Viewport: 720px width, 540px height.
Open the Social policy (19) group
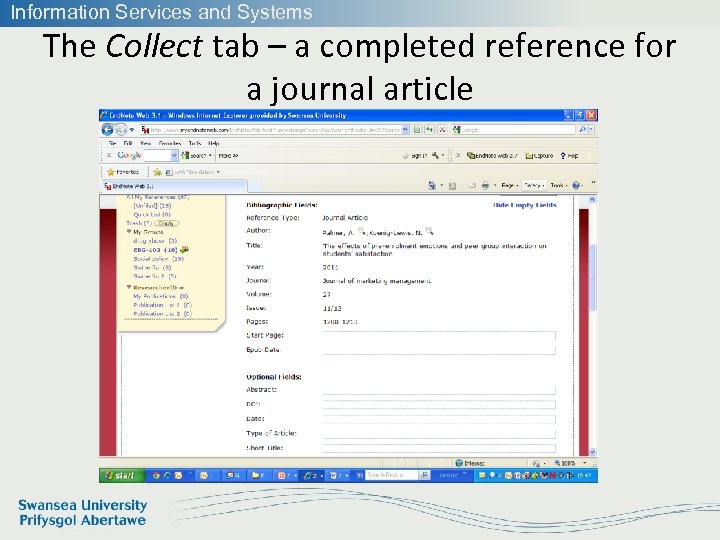158,259
